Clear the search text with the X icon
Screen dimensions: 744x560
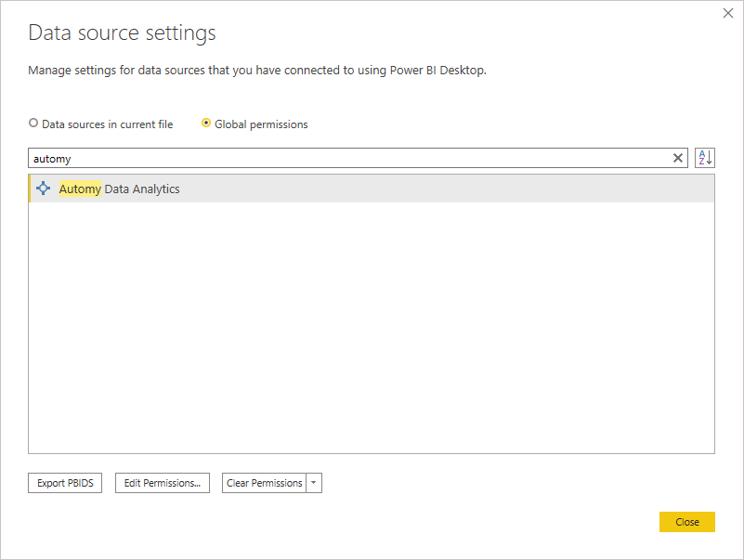[x=677, y=158]
